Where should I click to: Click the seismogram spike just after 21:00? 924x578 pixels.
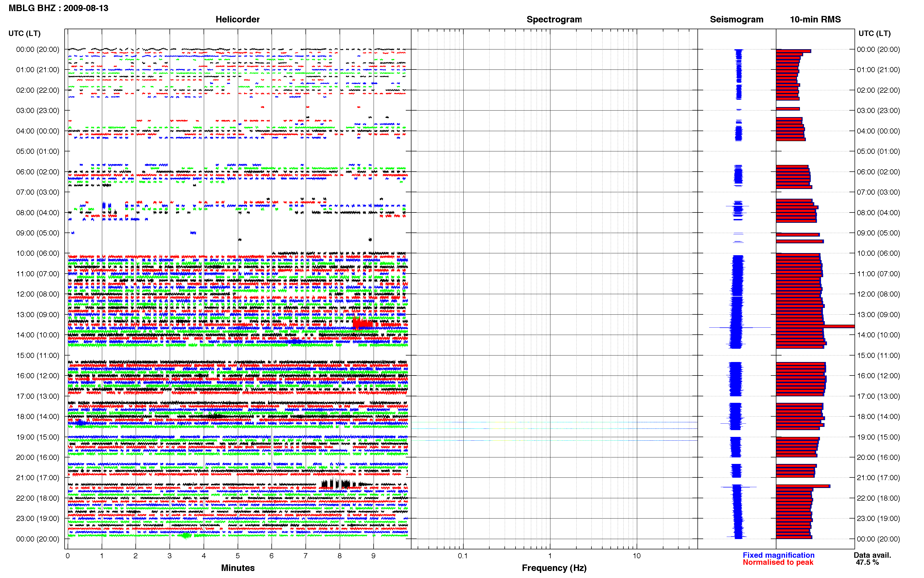click(738, 487)
